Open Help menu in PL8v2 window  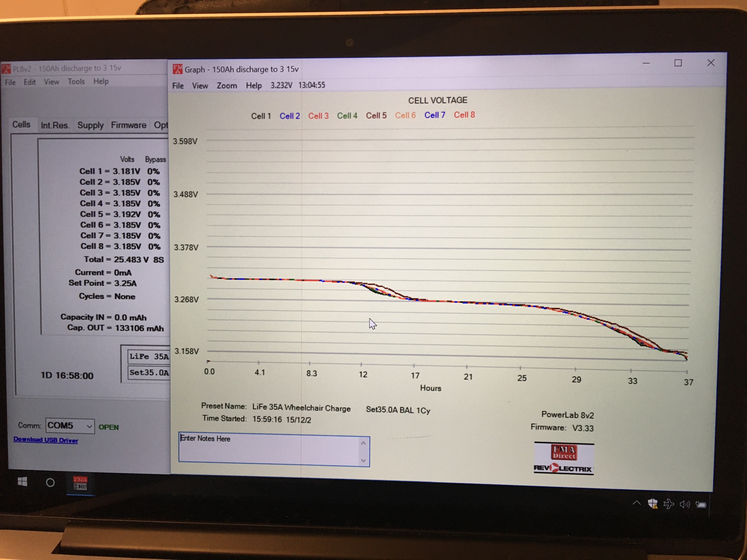tap(101, 81)
